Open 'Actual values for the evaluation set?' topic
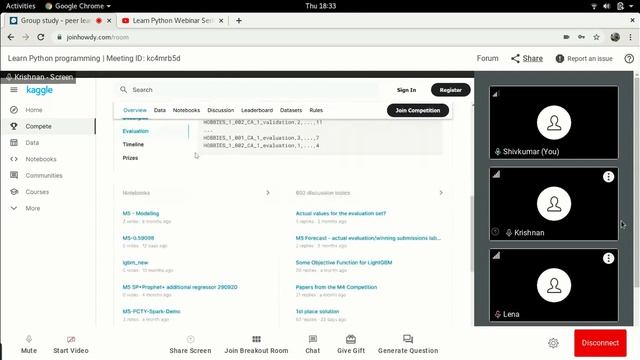The height and width of the screenshot is (360, 640). coord(340,213)
